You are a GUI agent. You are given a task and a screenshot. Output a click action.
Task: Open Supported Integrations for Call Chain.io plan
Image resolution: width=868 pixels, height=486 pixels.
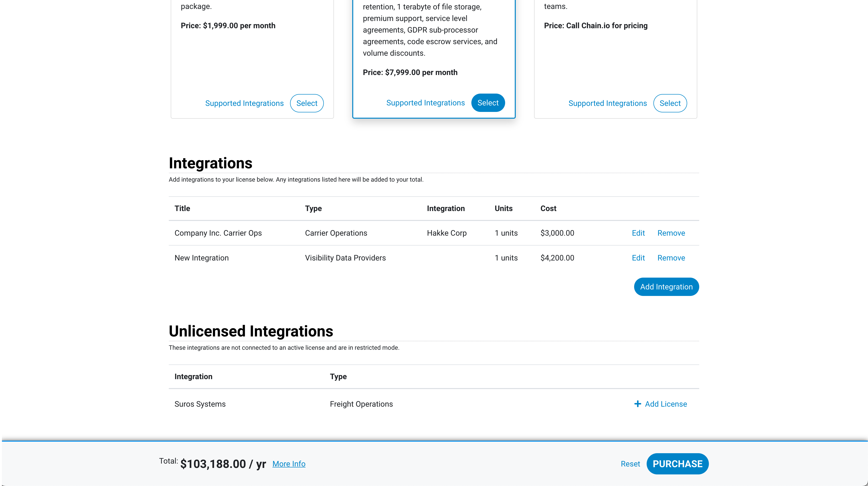click(x=607, y=103)
